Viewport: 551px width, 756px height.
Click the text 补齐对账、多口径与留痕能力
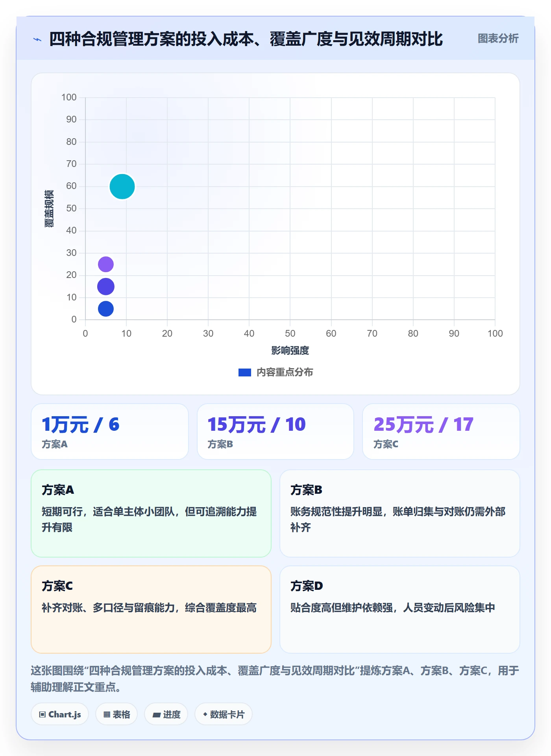[108, 608]
